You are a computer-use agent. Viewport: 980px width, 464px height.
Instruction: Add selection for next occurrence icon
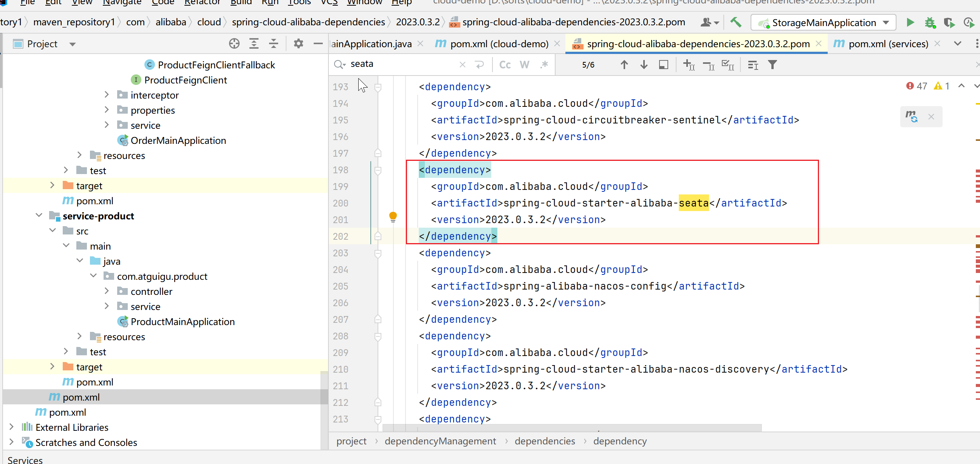click(689, 65)
